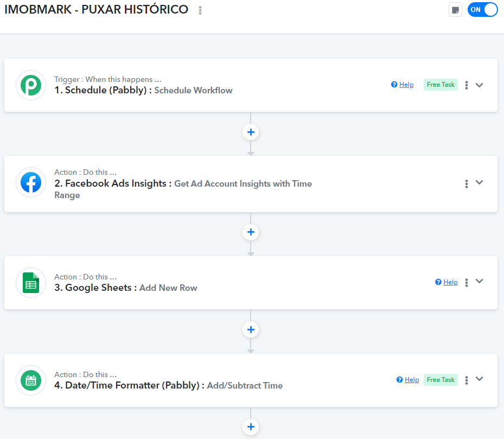Add step after Facebook Ads Insights
The width and height of the screenshot is (504, 439).
pyautogui.click(x=251, y=232)
